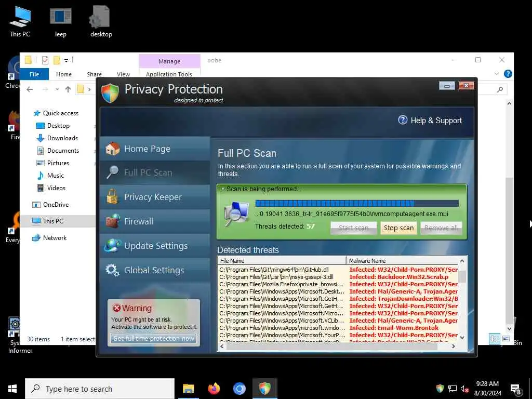Screen dimensions: 532x399
Task: Open the Manage contextual tab
Action: tap(169, 61)
